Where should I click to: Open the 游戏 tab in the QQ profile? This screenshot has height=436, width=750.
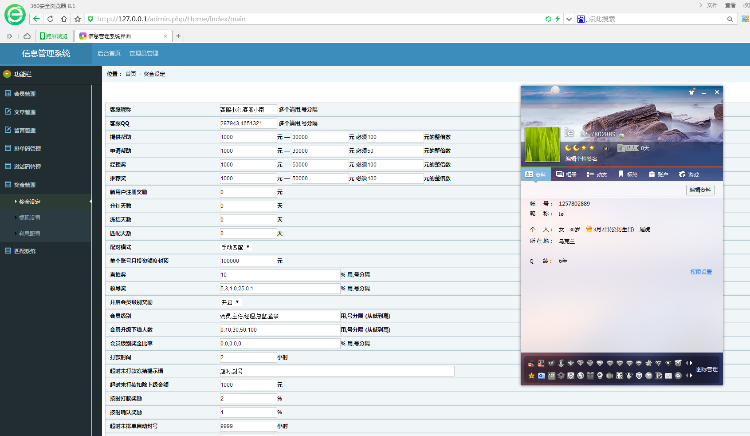[x=689, y=174]
